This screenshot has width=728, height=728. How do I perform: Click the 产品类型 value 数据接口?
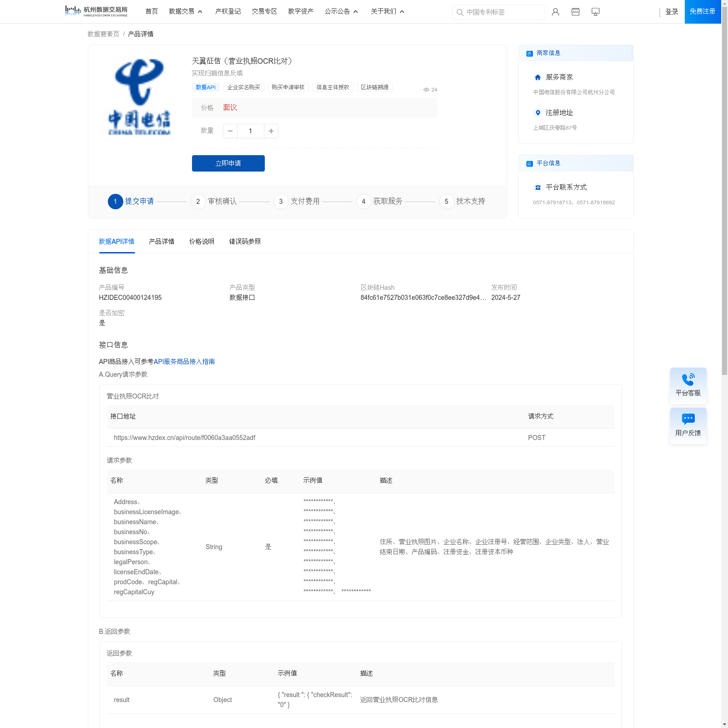tap(242, 298)
